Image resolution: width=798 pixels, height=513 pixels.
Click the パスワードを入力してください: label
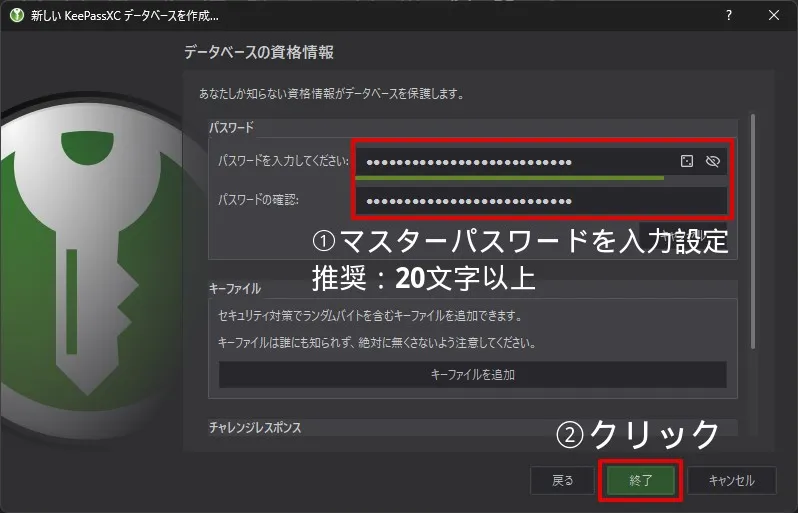(283, 161)
